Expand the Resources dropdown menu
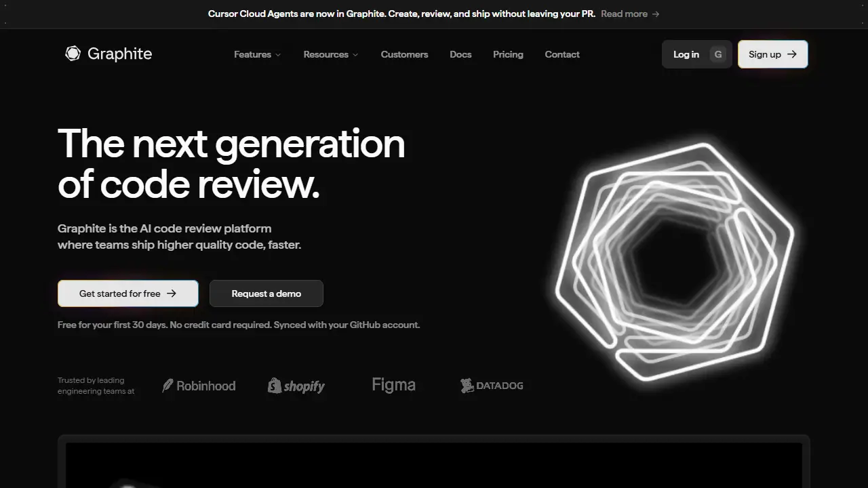Viewport: 868px width, 488px height. point(331,54)
